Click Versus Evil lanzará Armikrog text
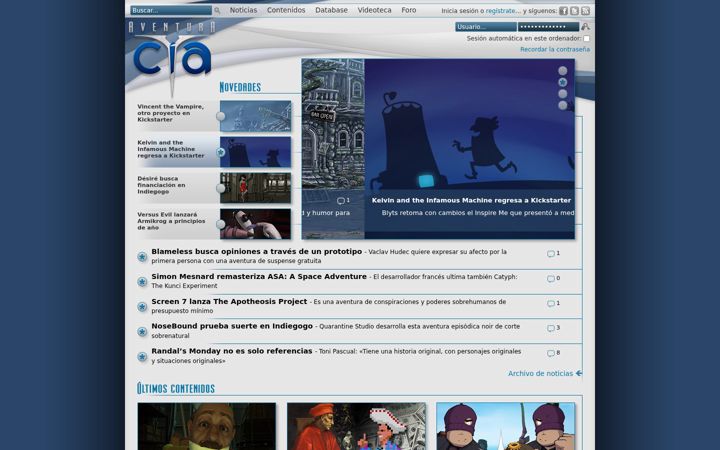Image resolution: width=720 pixels, height=450 pixels. coord(171,221)
